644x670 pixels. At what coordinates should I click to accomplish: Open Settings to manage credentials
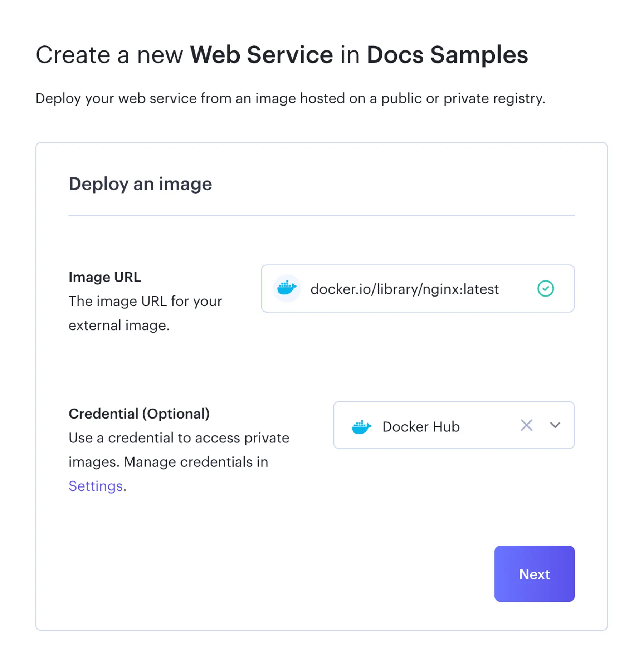(x=95, y=485)
